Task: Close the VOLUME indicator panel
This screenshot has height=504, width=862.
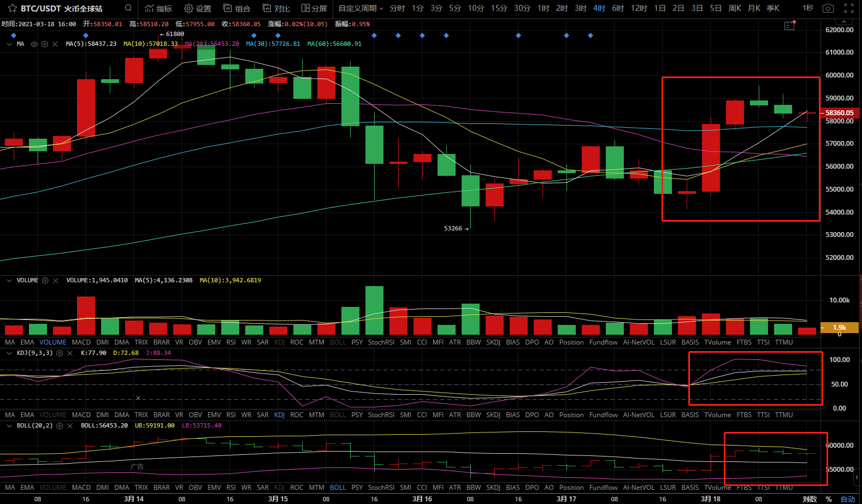Action: click(56, 281)
